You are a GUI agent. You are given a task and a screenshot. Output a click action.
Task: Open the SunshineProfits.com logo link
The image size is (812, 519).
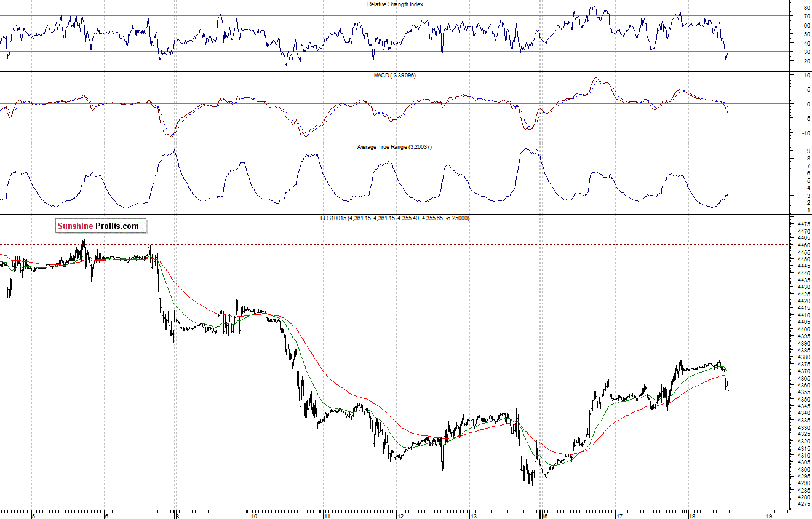[x=101, y=226]
